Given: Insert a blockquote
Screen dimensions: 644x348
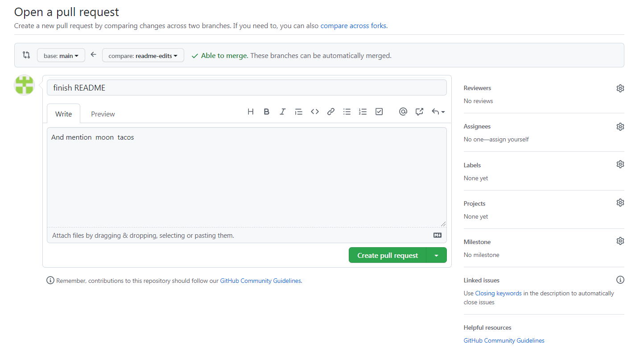Looking at the screenshot, I should (x=298, y=112).
